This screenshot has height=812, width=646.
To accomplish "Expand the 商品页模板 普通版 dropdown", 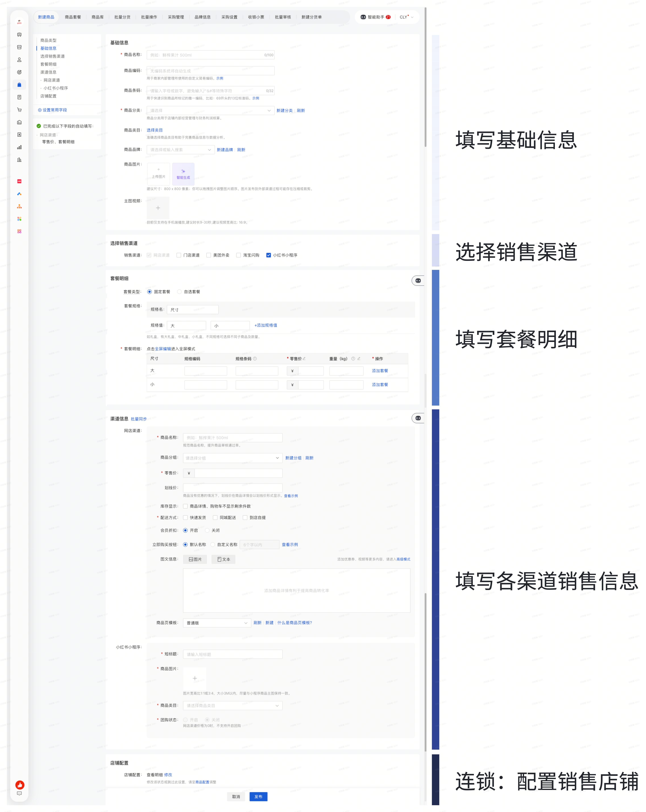I will 217,622.
